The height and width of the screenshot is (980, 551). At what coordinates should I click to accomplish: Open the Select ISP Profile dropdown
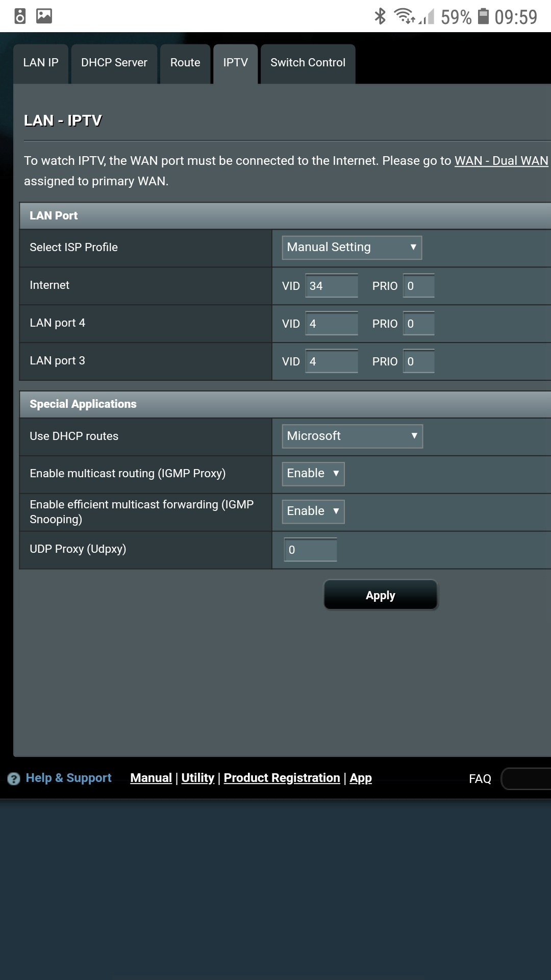point(352,248)
